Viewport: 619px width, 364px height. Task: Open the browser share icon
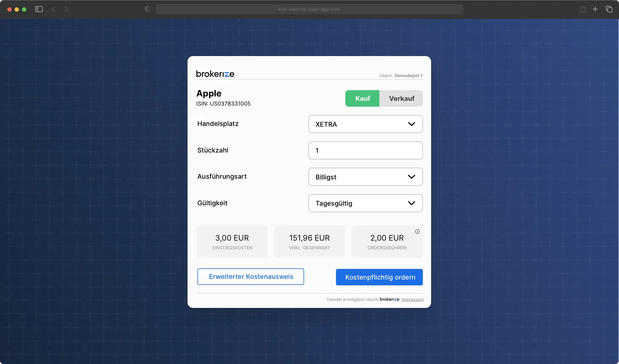(583, 9)
